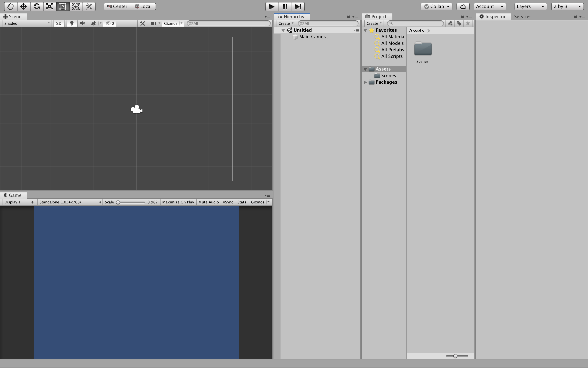
Task: Open Hierarchy Create dropdown
Action: click(286, 23)
